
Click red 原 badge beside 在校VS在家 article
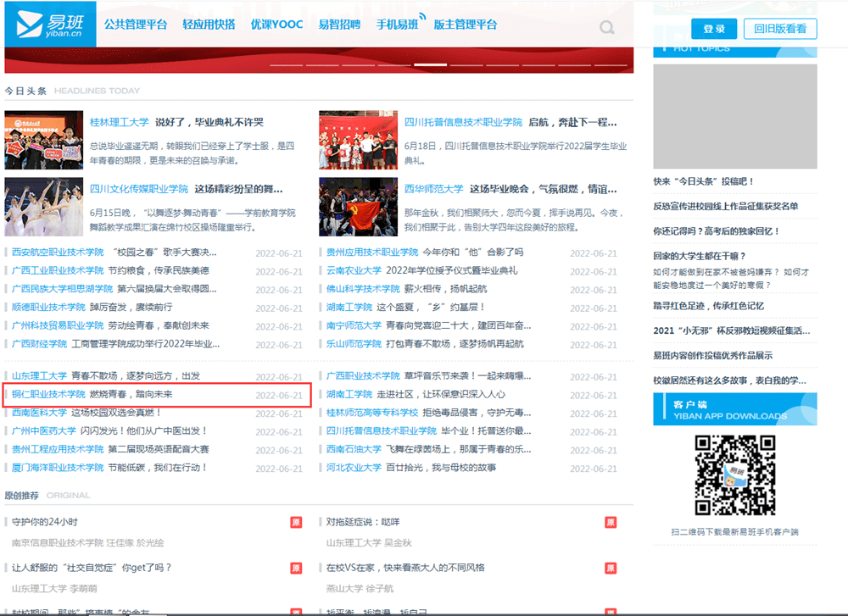pos(611,568)
